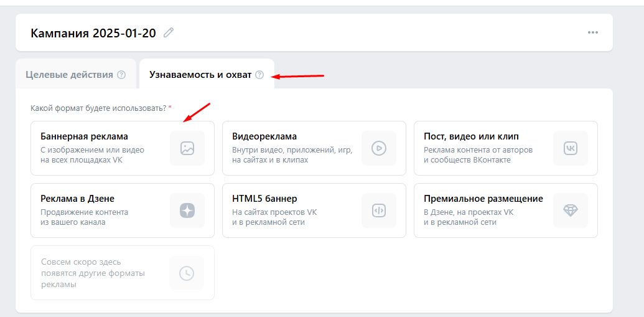
Task: Click text На сайтах проектов VK
Action: 274,212
